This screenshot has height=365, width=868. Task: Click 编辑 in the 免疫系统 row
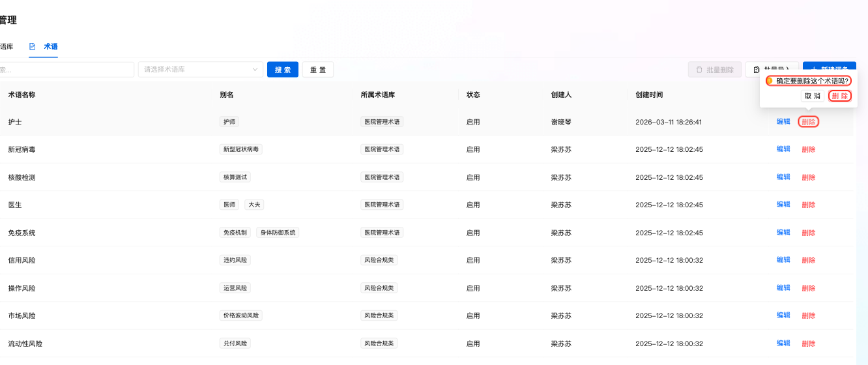pyautogui.click(x=783, y=233)
